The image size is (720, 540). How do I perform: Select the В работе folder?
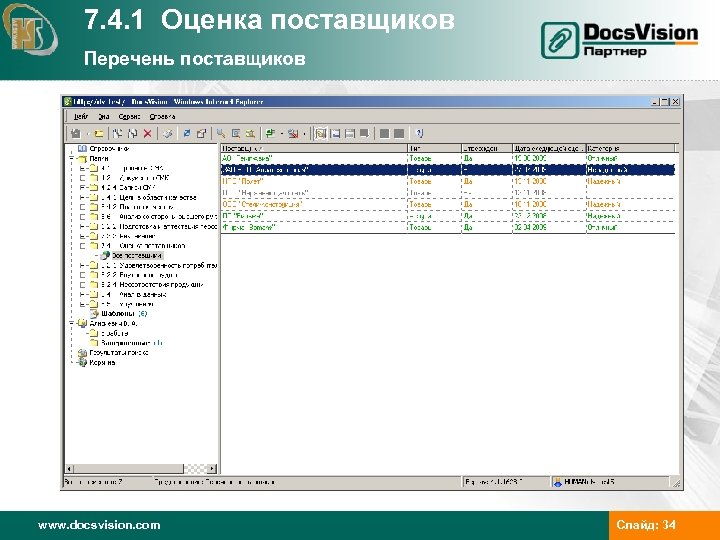click(115, 333)
